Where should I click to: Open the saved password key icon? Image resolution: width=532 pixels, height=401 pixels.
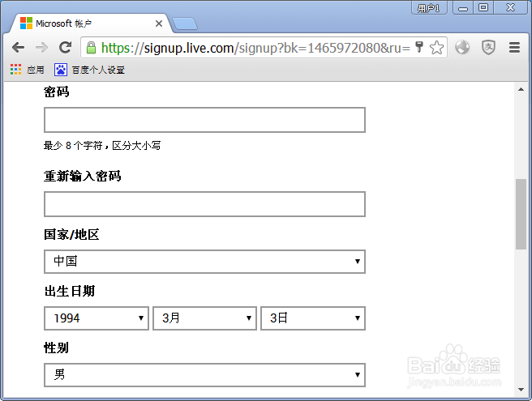point(419,47)
